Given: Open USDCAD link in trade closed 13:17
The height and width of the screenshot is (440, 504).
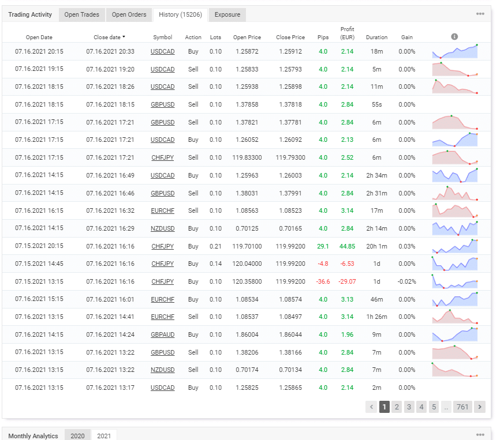Looking at the screenshot, I should coord(163,388).
